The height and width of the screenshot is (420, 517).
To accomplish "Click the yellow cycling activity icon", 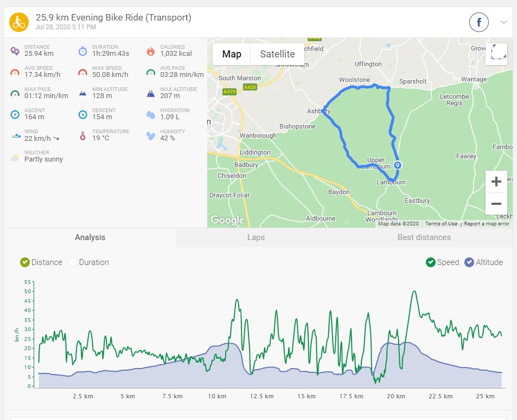I will (18, 22).
